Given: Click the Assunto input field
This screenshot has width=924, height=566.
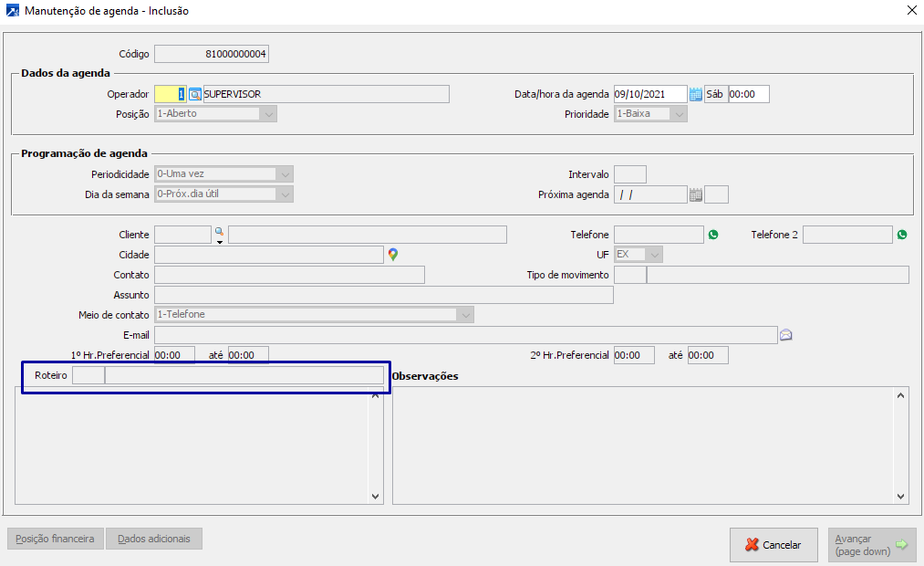Looking at the screenshot, I should (x=384, y=294).
